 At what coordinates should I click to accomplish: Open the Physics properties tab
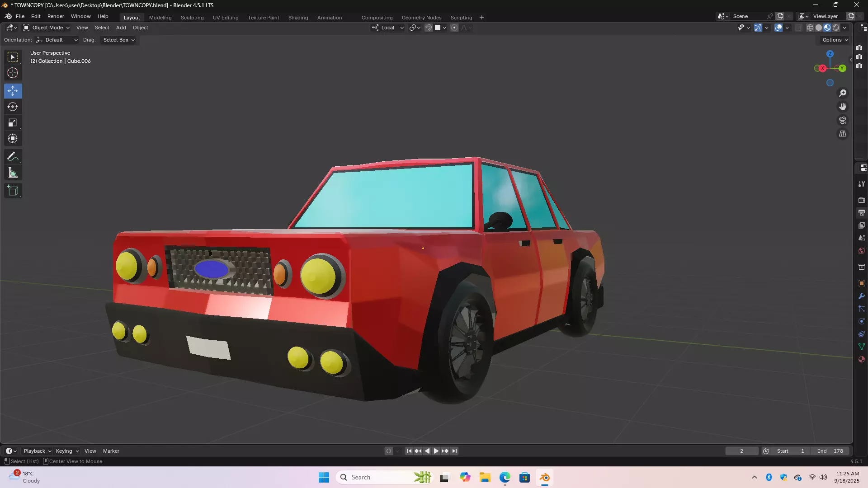(862, 321)
